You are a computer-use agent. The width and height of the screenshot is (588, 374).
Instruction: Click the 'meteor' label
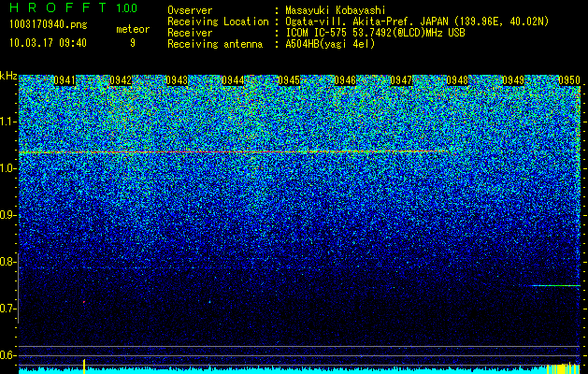(133, 29)
